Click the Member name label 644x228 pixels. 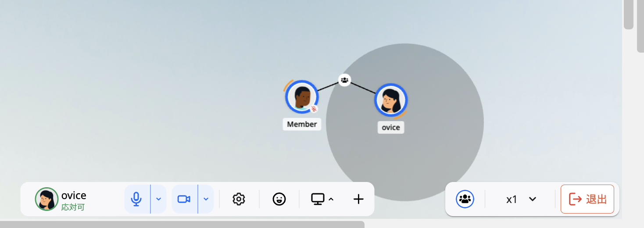tap(302, 124)
